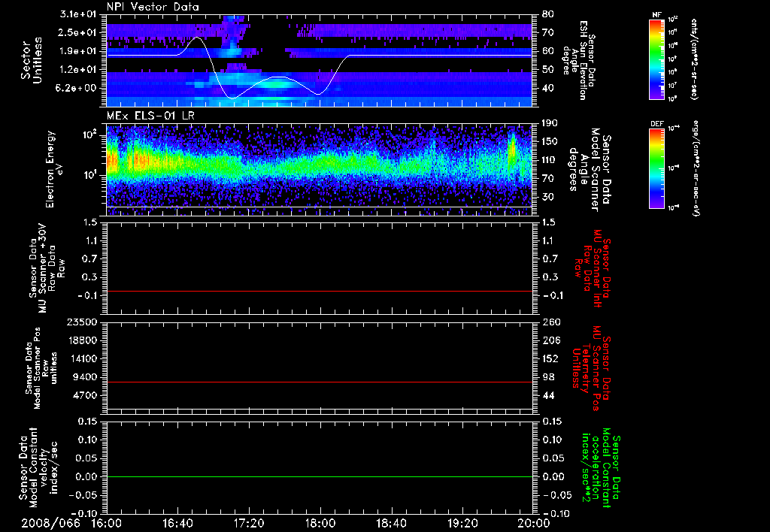Click the 206 telemetry tick label
The height and width of the screenshot is (532, 770).
pos(551,340)
